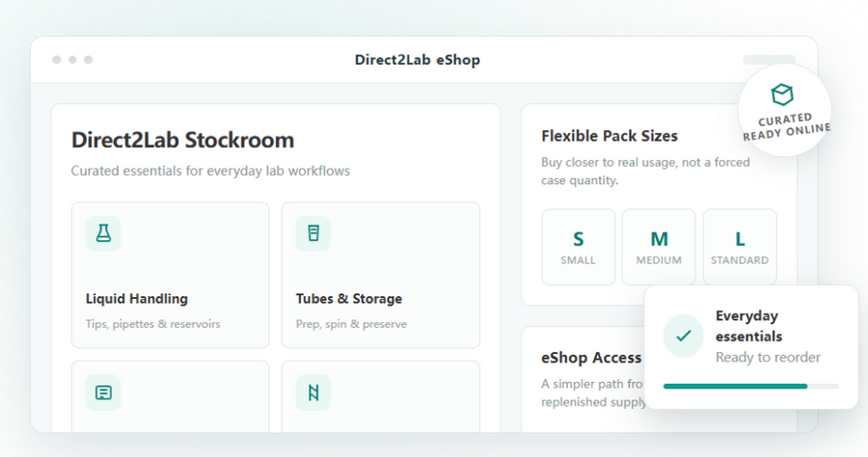Click the document-lines icon in the third category card
The width and height of the screenshot is (868, 457).
point(103,392)
